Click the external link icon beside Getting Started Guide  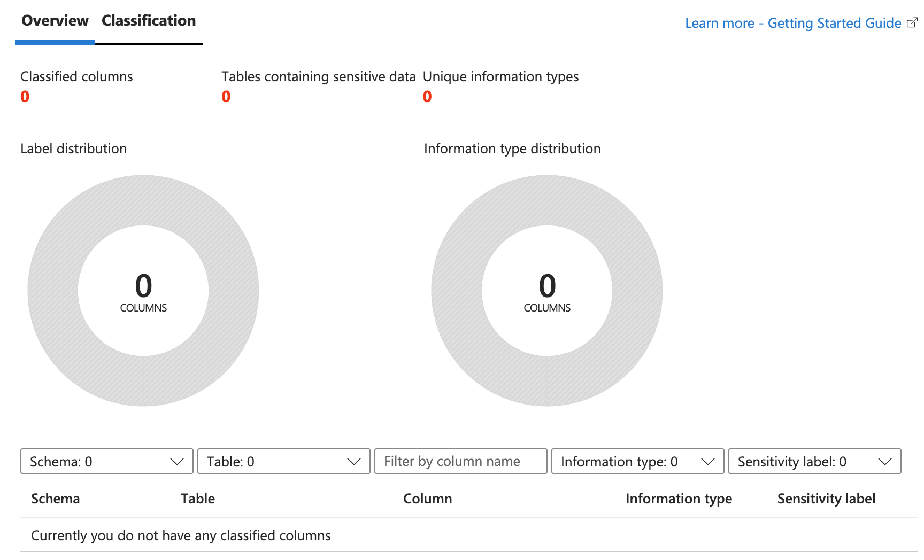(x=912, y=22)
